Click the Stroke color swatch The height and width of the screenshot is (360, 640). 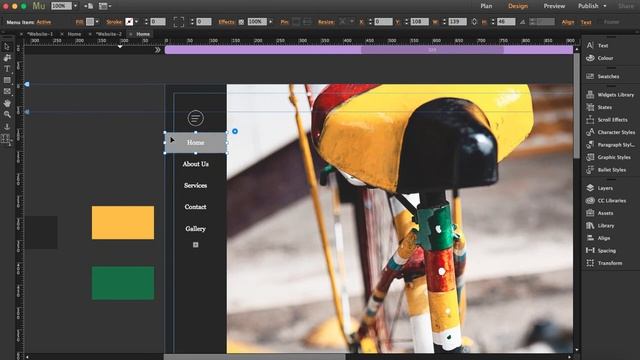[x=129, y=22]
